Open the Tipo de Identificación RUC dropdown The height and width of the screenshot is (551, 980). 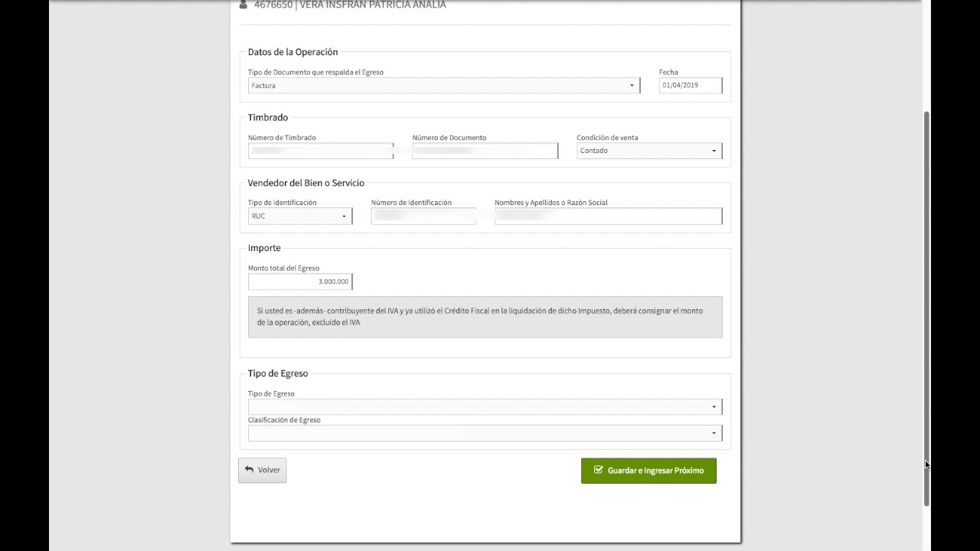point(299,217)
